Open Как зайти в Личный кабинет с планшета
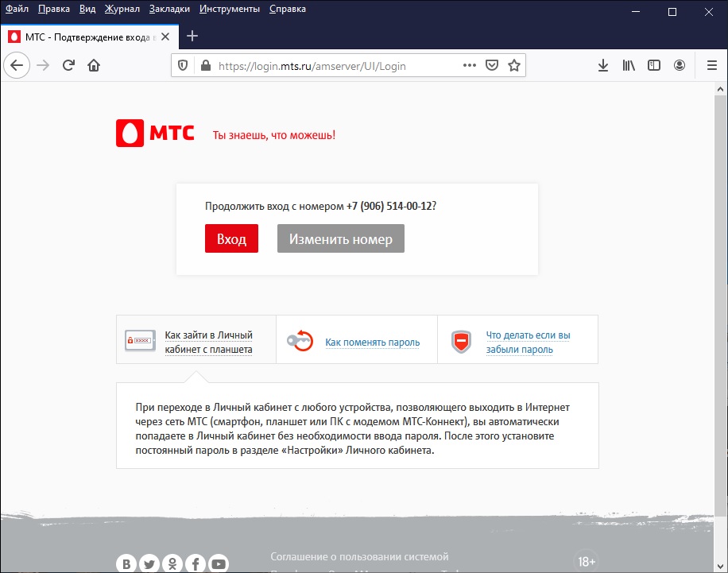 (208, 343)
